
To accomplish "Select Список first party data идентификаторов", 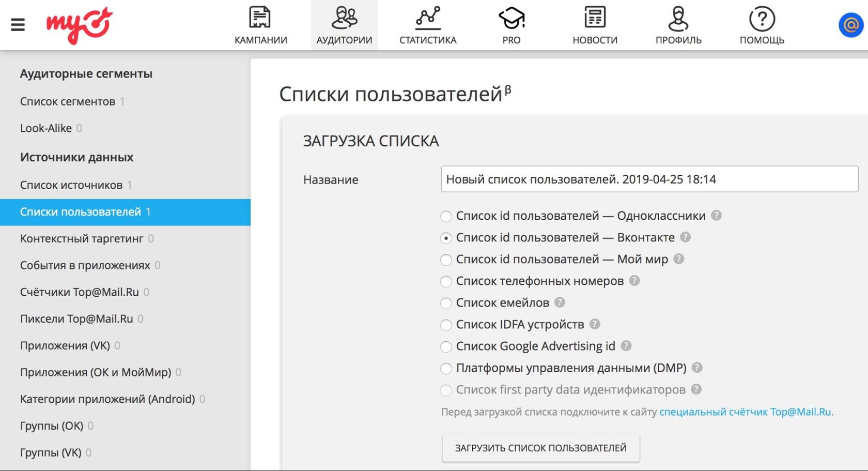I will click(446, 390).
